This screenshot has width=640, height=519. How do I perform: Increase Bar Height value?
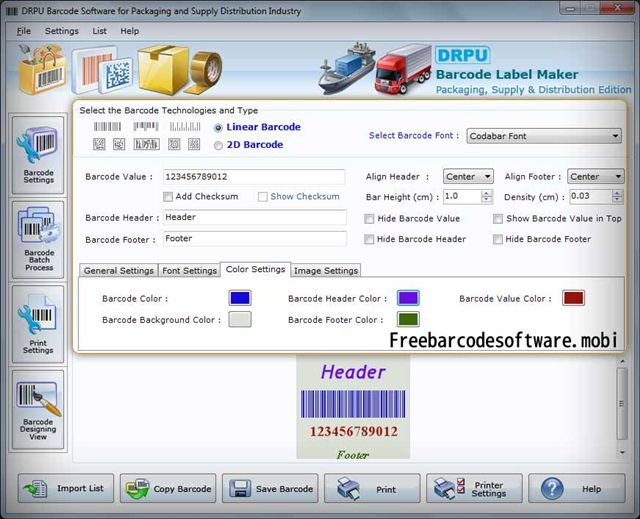point(486,193)
